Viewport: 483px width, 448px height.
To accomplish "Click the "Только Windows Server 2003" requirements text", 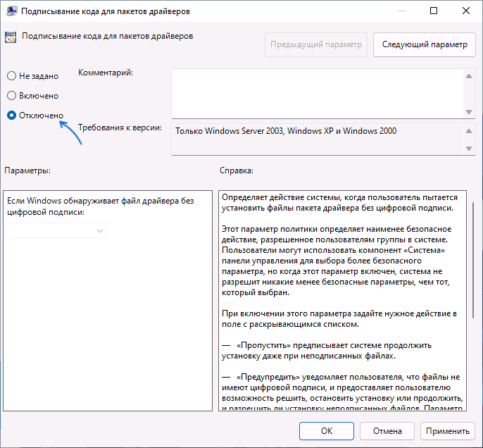I will 286,131.
